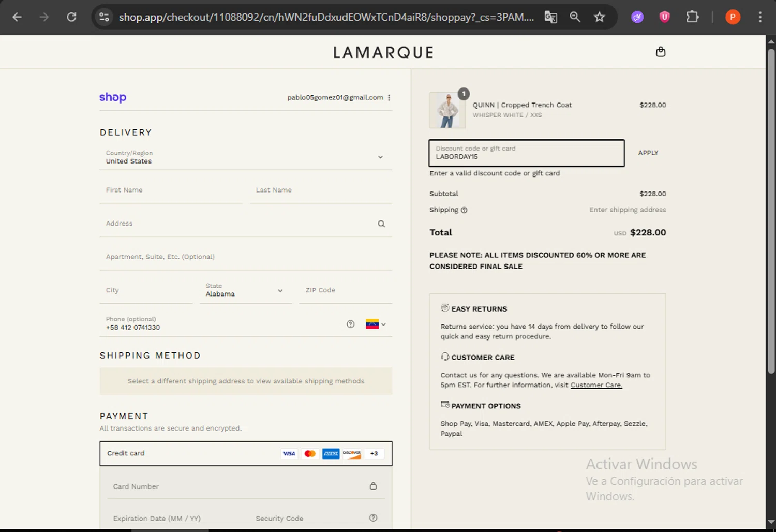The image size is (776, 532).
Task: Select the Credit card payment option
Action: point(246,454)
